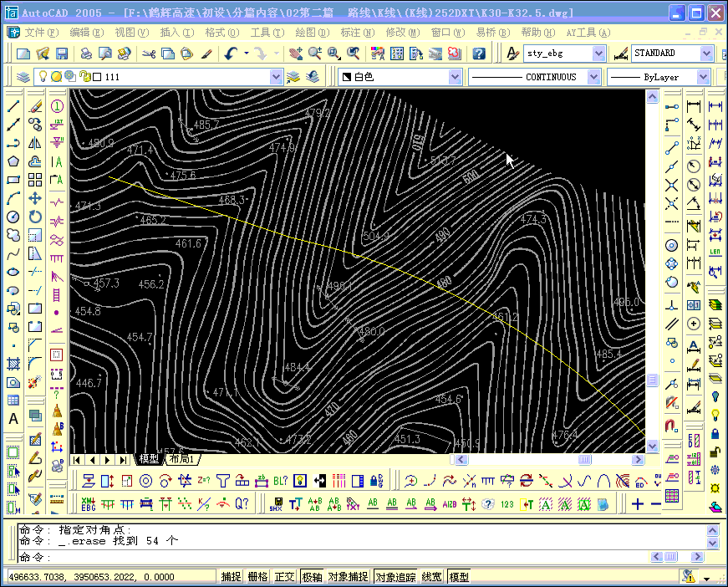Click the 模型 button in status bar
The width and height of the screenshot is (728, 587).
(x=459, y=576)
